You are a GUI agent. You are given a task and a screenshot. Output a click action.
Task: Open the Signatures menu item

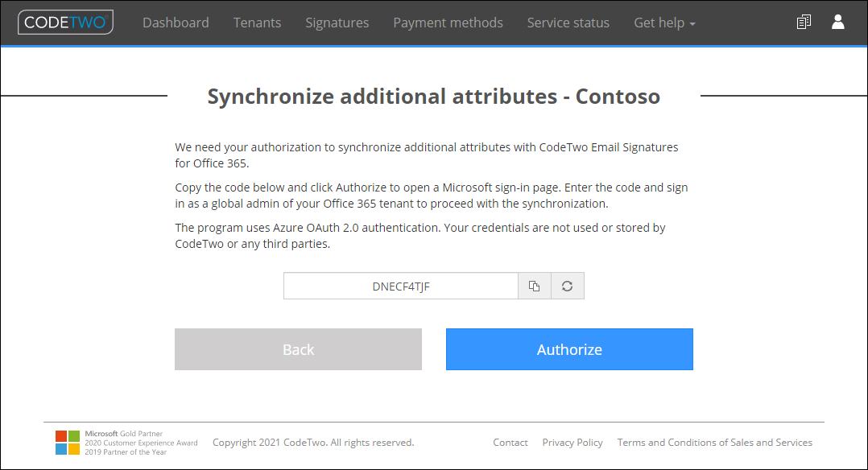[337, 23]
